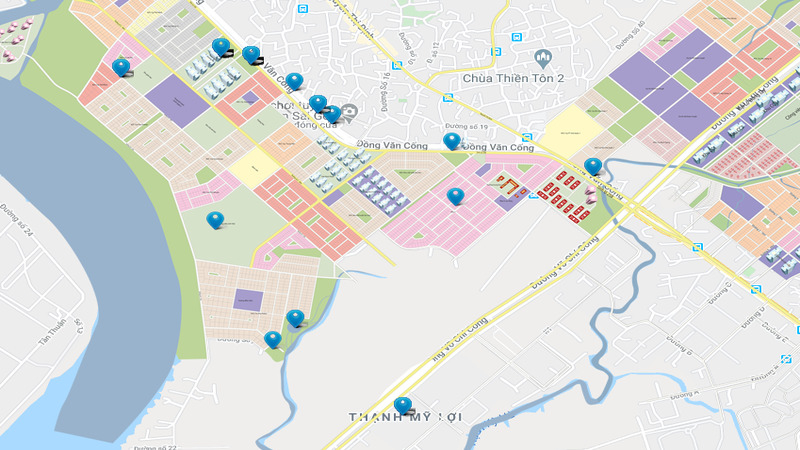Open the pin inside the pink residential grid
The width and height of the screenshot is (800, 450).
pos(455,196)
